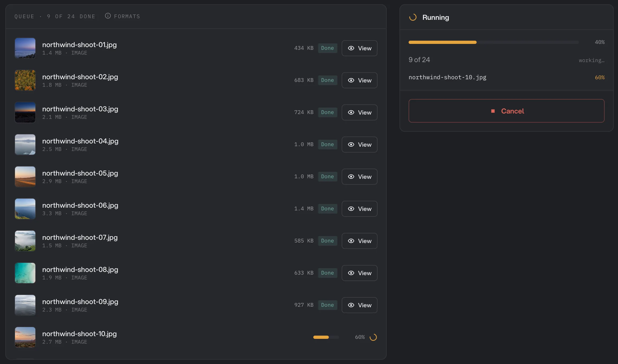Click the 'working…' status text
The width and height of the screenshot is (618, 364).
click(591, 60)
